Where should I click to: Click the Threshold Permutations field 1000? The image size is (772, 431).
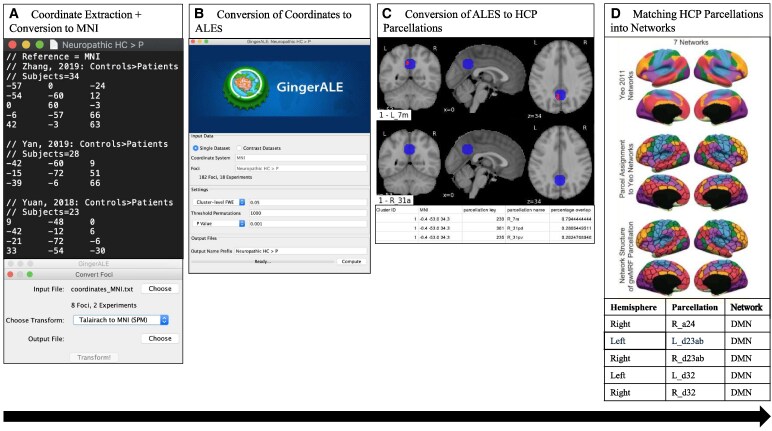point(308,213)
